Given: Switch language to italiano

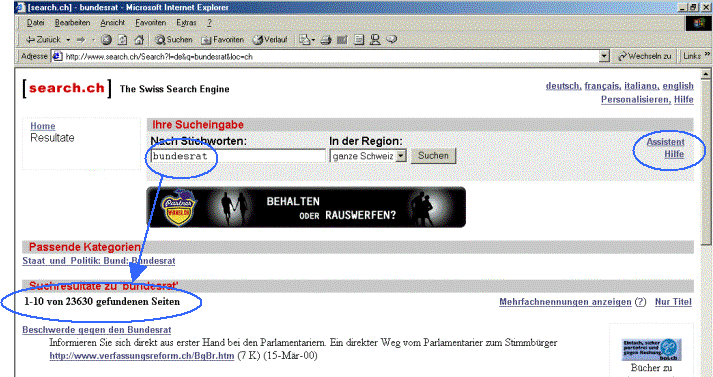Looking at the screenshot, I should [642, 86].
